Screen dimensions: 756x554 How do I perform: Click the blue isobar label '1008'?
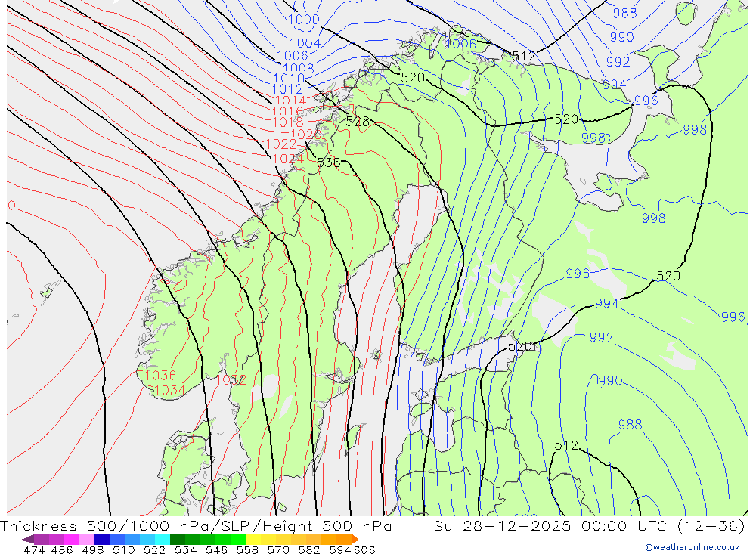[299, 69]
